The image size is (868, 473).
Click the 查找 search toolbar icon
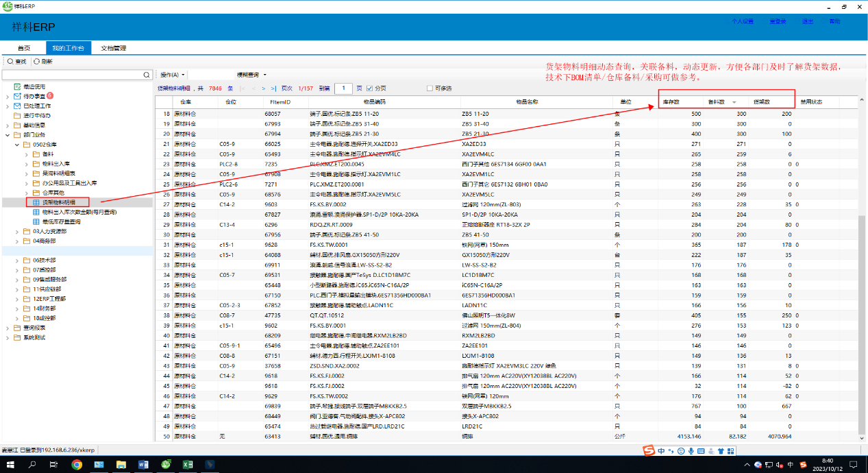10,62
